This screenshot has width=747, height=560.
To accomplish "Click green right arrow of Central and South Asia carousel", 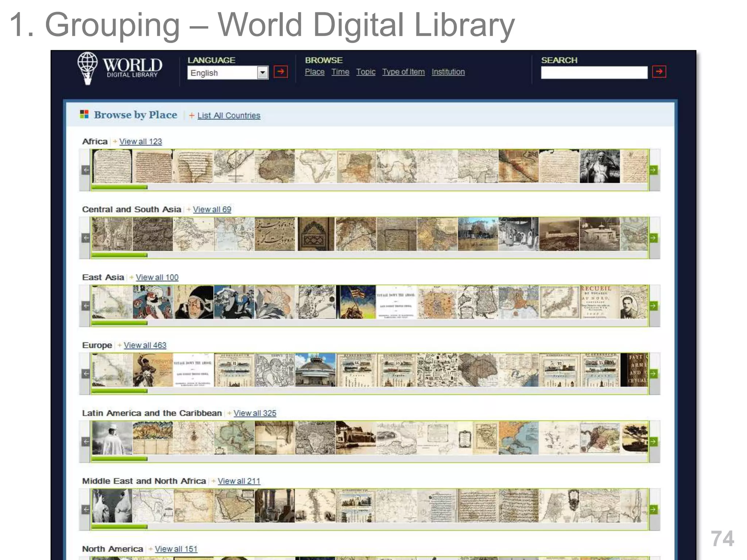I will (x=653, y=238).
